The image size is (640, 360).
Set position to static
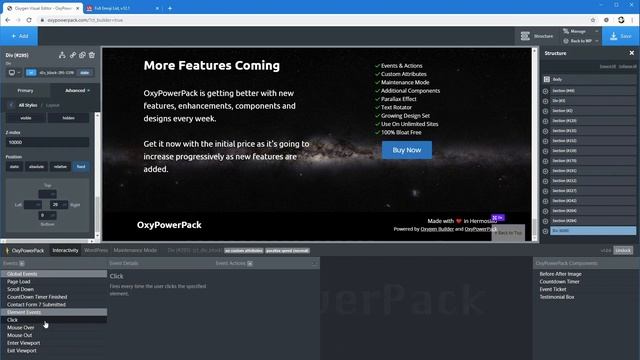tap(14, 167)
